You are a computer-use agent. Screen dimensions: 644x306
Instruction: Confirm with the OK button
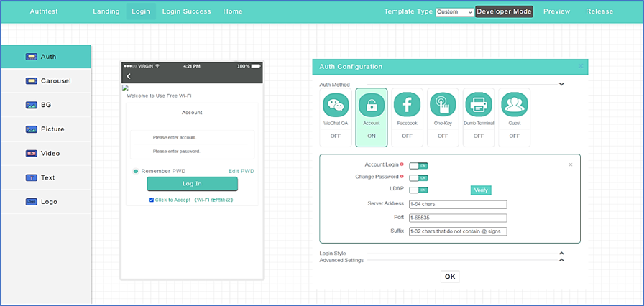point(450,277)
